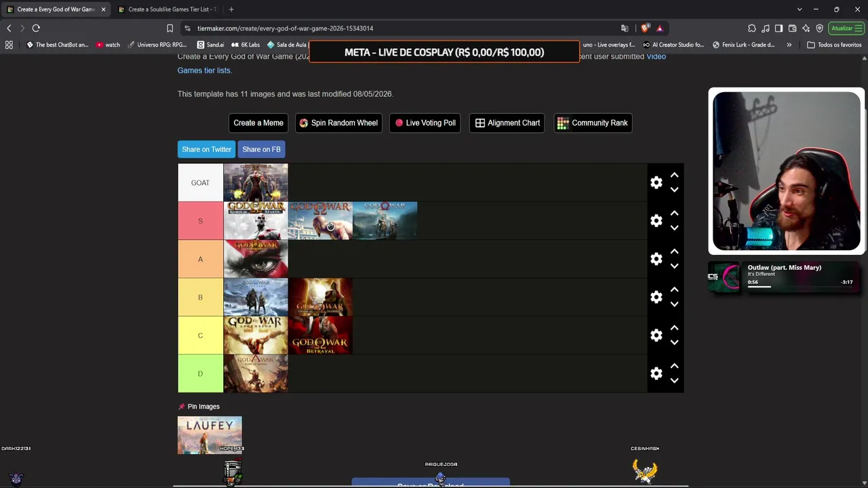Expand hidden bookmarks overflow chevron
The height and width of the screenshot is (488, 868).
coord(789,45)
